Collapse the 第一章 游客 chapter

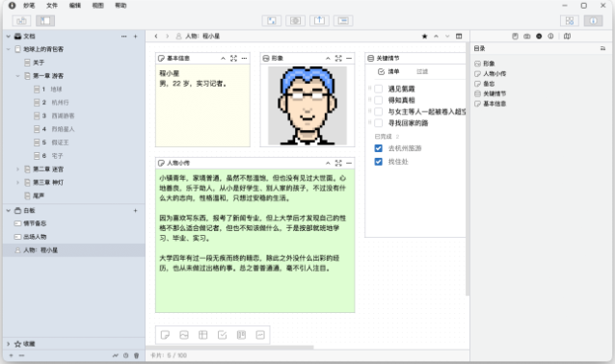coord(17,76)
